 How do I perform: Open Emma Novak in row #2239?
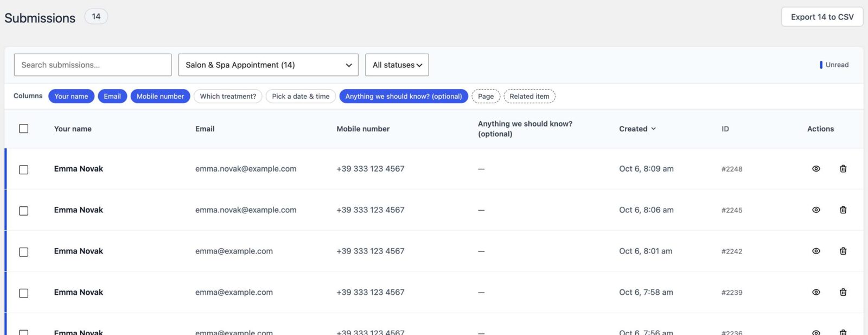[x=79, y=293]
